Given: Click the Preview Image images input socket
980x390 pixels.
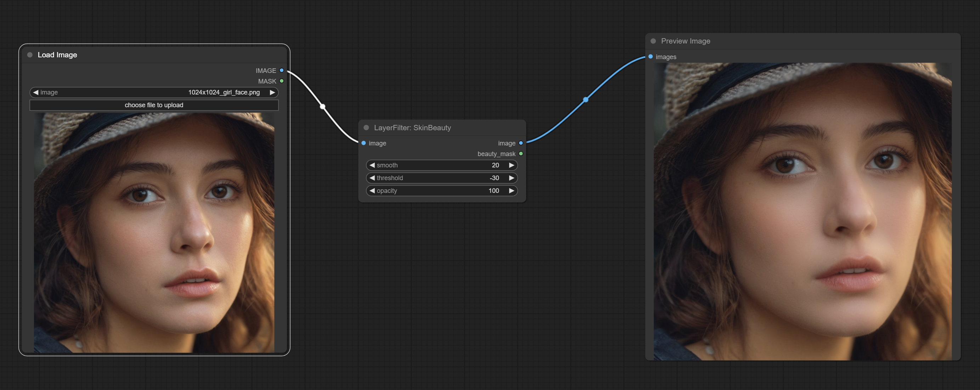Looking at the screenshot, I should [650, 57].
